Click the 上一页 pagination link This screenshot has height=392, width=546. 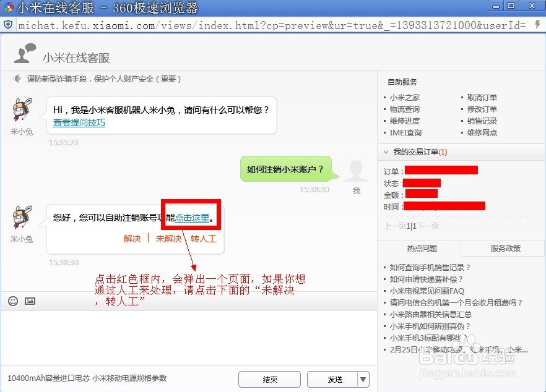tap(394, 226)
